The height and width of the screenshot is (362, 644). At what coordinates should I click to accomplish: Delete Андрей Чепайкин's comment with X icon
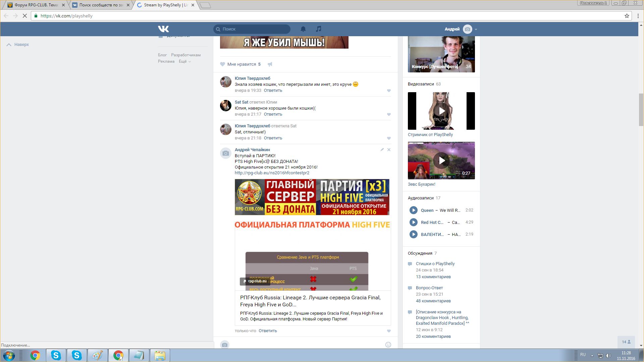[389, 150]
